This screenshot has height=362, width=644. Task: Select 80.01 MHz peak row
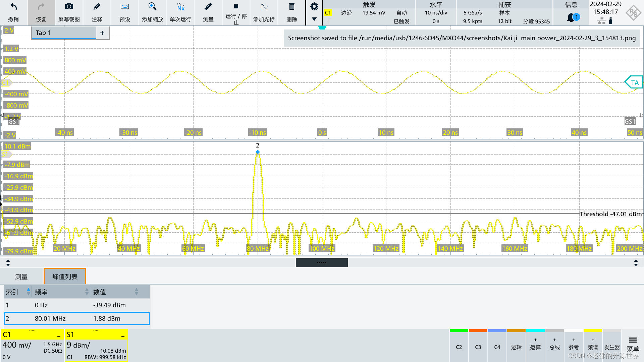pos(77,318)
